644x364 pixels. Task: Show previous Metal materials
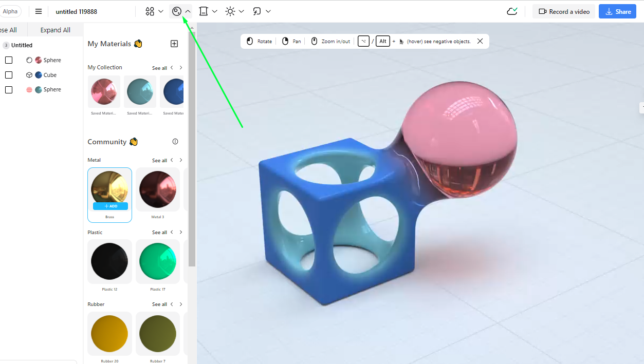click(x=172, y=160)
